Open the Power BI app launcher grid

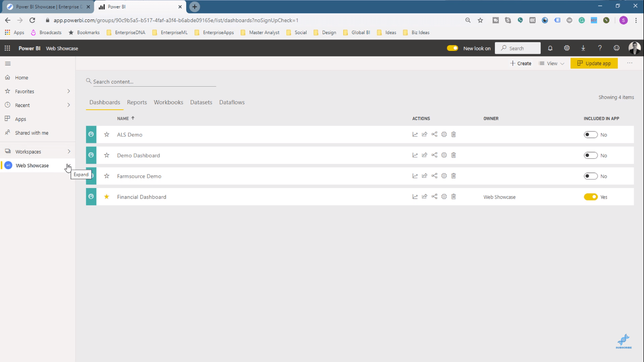click(x=7, y=48)
